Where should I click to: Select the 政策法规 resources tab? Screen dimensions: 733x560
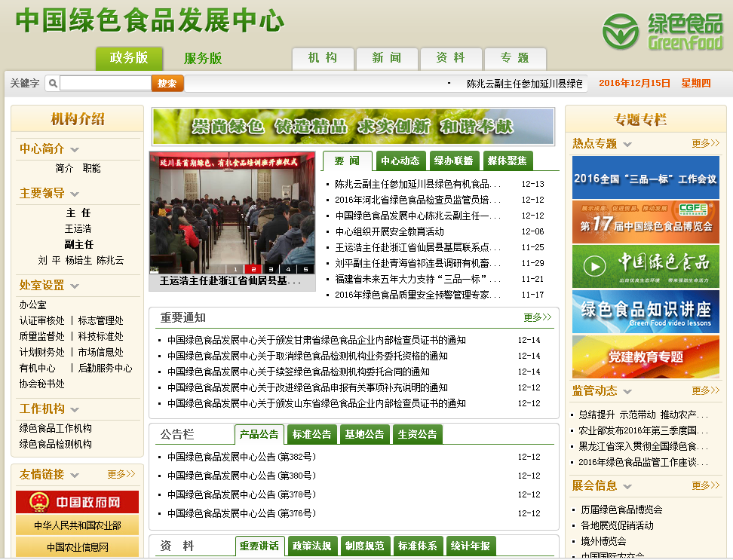click(311, 546)
